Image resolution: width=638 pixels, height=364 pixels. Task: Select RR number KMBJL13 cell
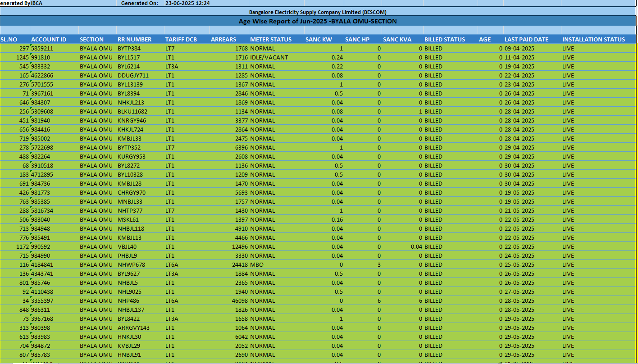(140, 237)
